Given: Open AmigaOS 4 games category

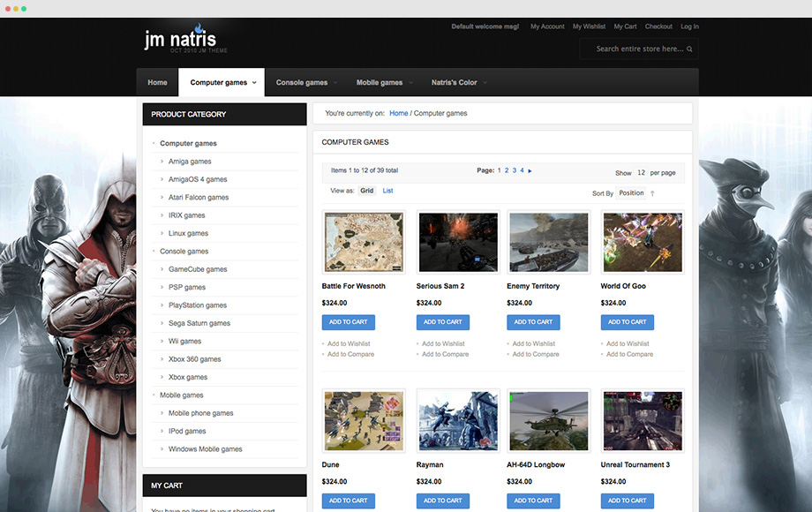Looking at the screenshot, I should (x=198, y=179).
